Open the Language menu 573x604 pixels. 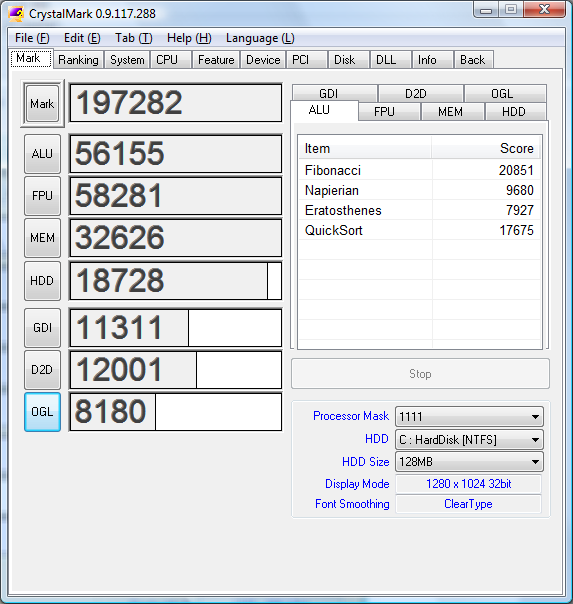pos(260,38)
